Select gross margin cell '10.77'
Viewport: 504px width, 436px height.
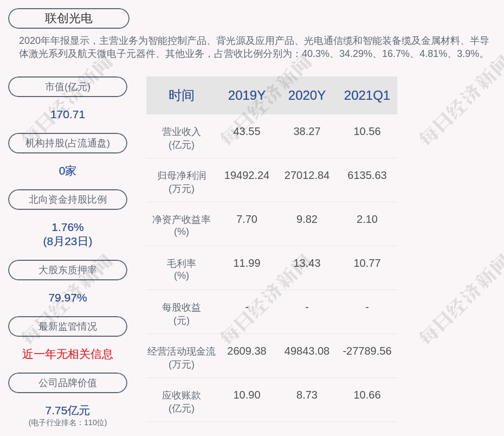coord(367,264)
